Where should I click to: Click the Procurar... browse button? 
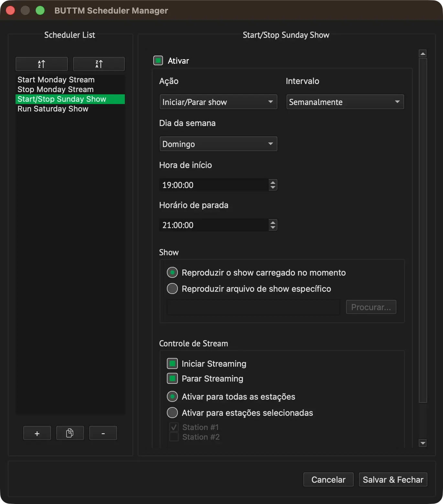[371, 307]
